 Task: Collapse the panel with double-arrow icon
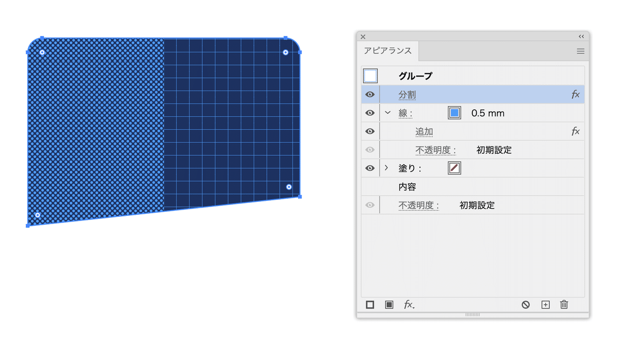tap(581, 37)
